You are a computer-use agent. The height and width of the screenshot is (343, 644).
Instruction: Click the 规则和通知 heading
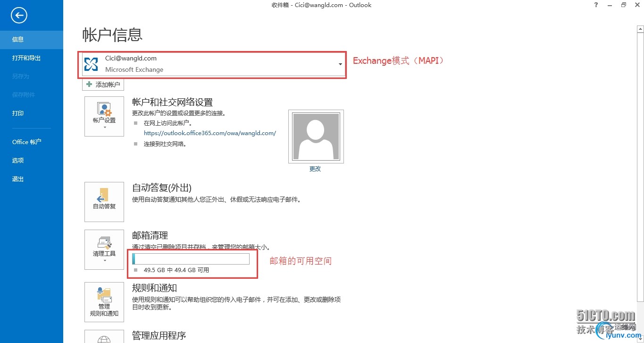[155, 288]
